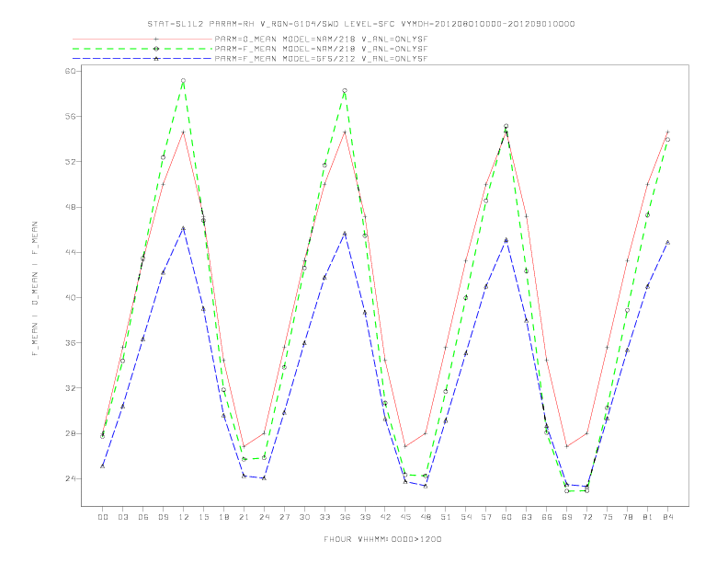This screenshot has width=728, height=563.
Task: Click y-axis tick label 28
Action: tap(71, 433)
